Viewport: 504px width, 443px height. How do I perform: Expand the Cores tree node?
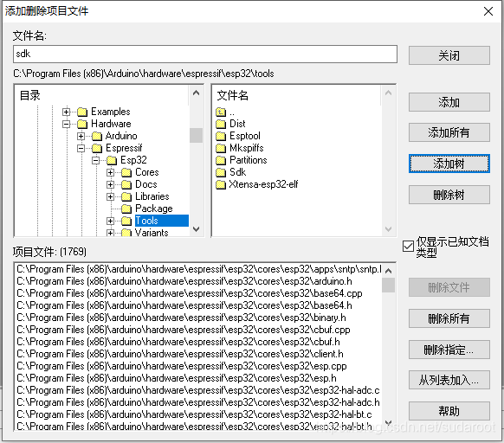click(x=110, y=172)
